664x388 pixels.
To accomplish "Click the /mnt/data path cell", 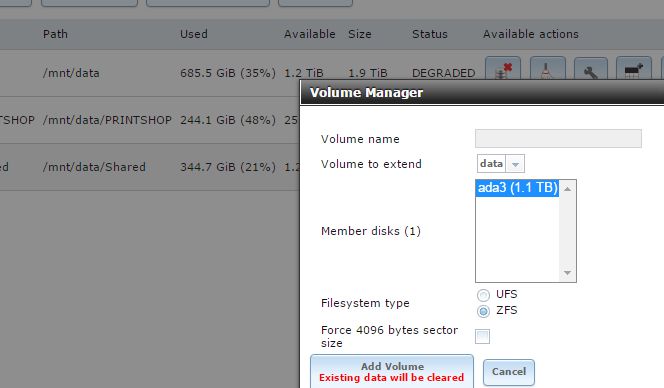I will pos(71,73).
